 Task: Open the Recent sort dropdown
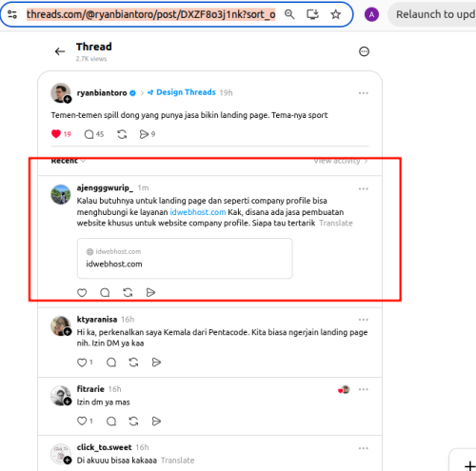click(x=69, y=161)
